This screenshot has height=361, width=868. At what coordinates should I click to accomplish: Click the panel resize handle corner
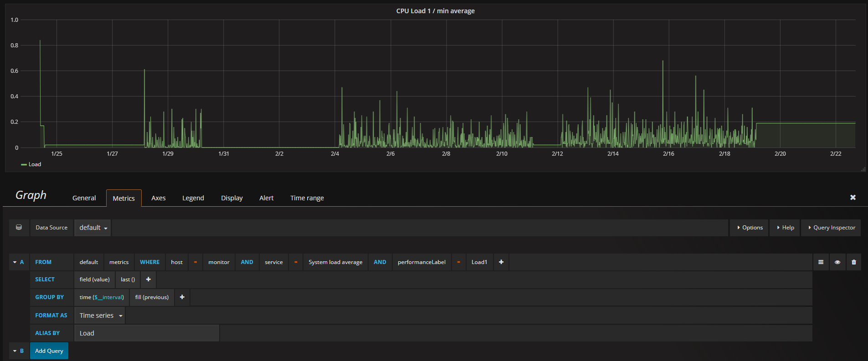point(863,169)
